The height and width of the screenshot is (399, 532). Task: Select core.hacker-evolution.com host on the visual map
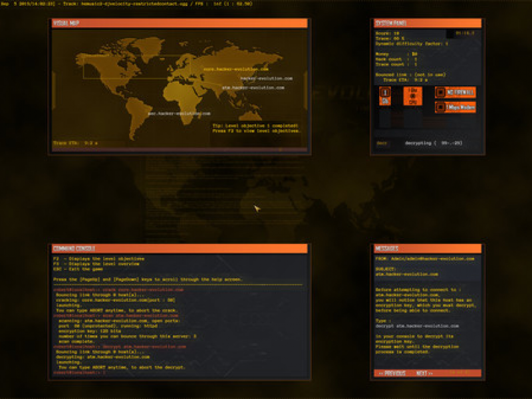tap(236, 69)
